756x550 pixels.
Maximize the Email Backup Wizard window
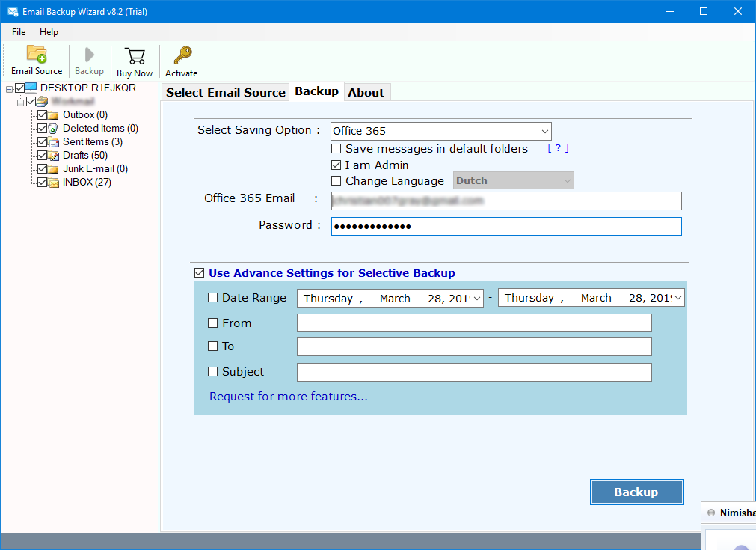(x=704, y=11)
